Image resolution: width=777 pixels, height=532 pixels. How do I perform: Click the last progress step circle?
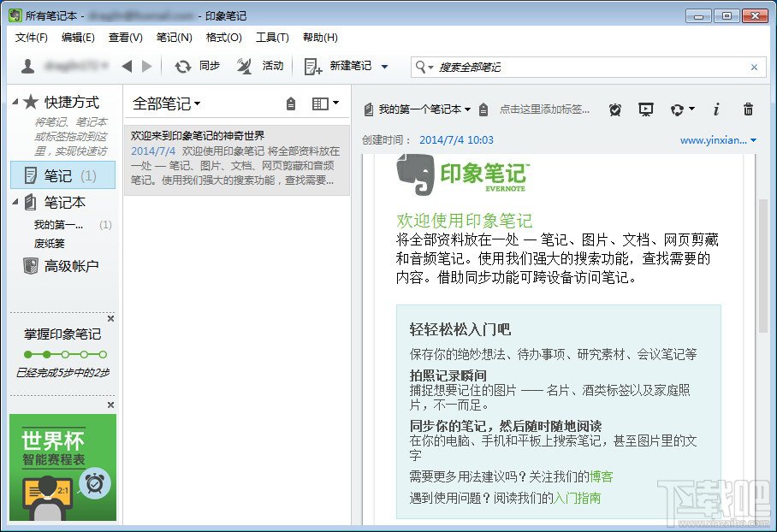[x=103, y=354]
